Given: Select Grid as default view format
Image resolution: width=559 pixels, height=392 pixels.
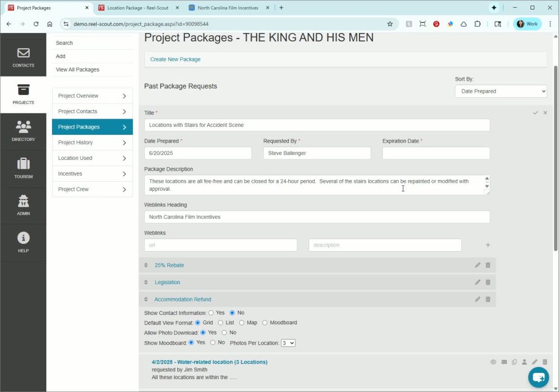Looking at the screenshot, I should pos(198,323).
